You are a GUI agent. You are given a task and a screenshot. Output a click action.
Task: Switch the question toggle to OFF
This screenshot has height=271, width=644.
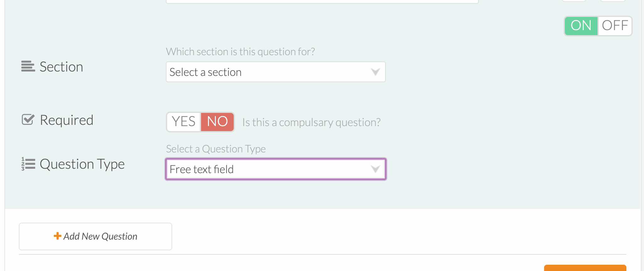(615, 26)
